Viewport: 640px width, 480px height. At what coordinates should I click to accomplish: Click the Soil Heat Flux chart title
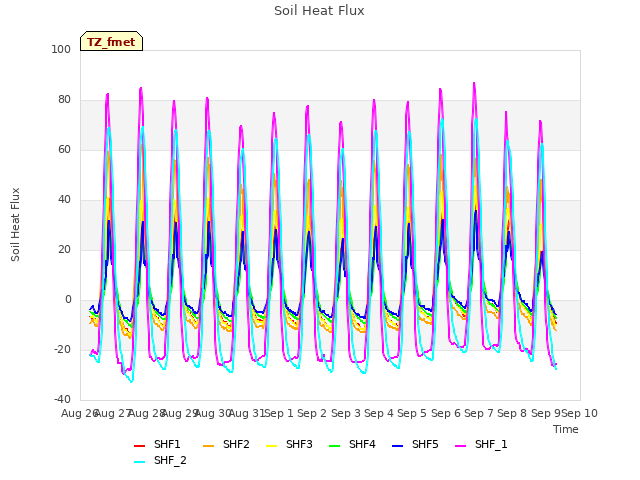(319, 11)
